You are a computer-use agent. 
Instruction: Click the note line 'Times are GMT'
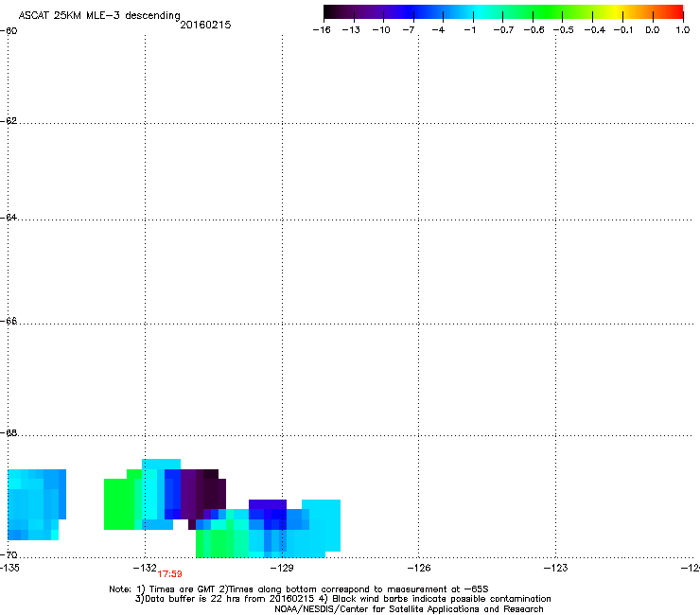pyautogui.click(x=183, y=589)
